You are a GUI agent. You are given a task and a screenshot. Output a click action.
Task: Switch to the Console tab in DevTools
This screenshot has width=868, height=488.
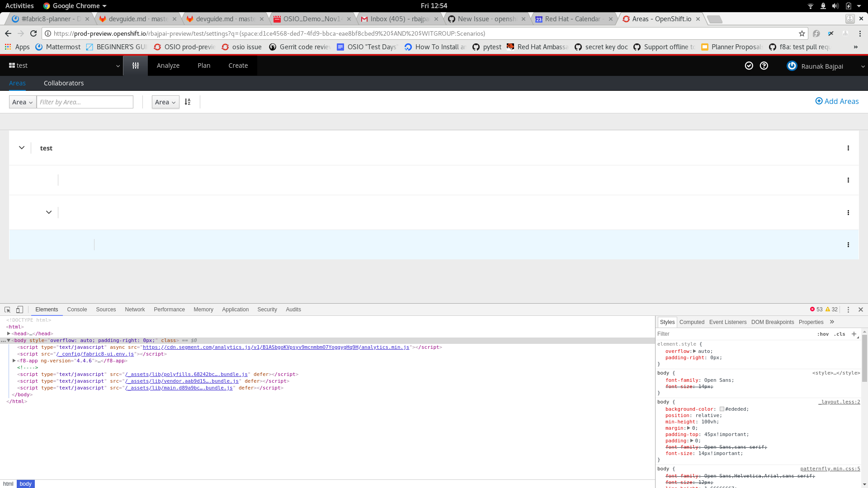[x=77, y=309]
